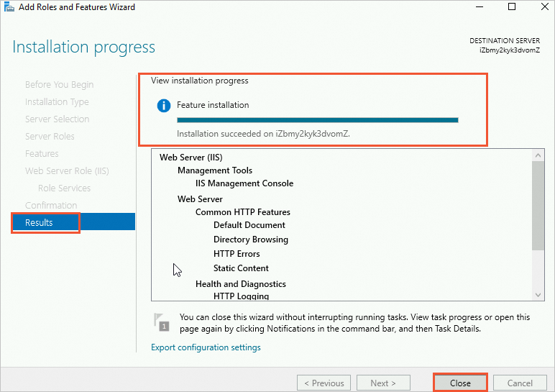Viewport: 555px width, 392px height.
Task: Click the Next button
Action: [383, 383]
